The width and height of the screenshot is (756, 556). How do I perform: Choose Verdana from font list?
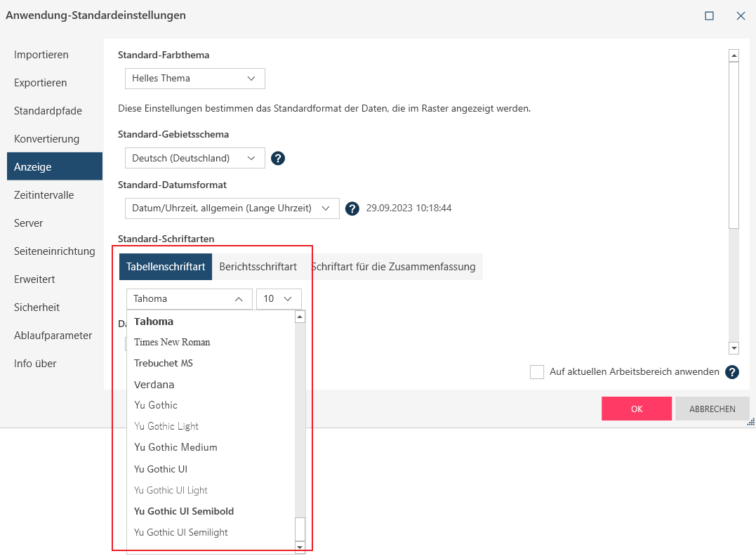[154, 385]
